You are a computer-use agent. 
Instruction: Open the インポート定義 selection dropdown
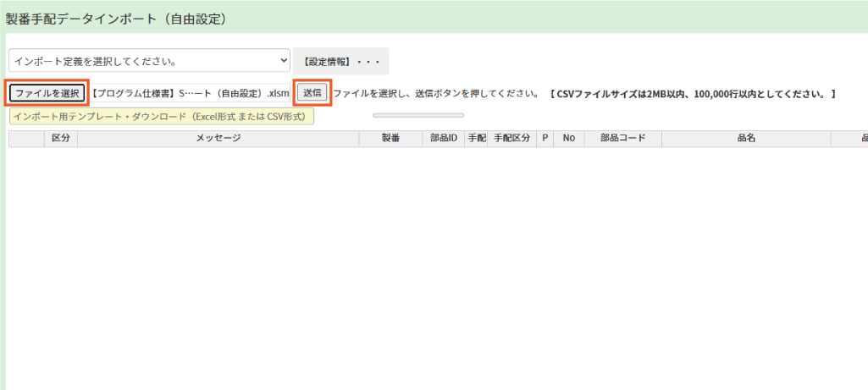tap(149, 61)
